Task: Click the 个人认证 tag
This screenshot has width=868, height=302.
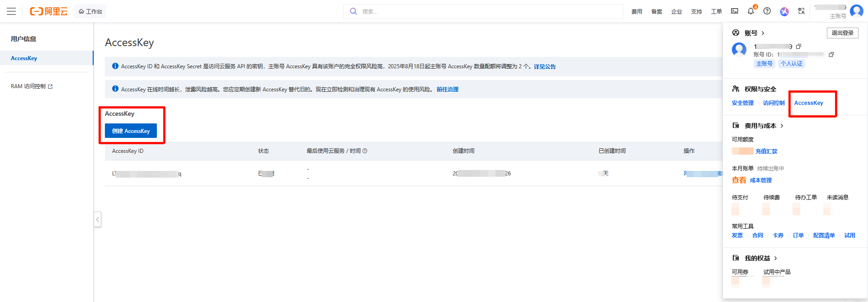Action: point(792,64)
